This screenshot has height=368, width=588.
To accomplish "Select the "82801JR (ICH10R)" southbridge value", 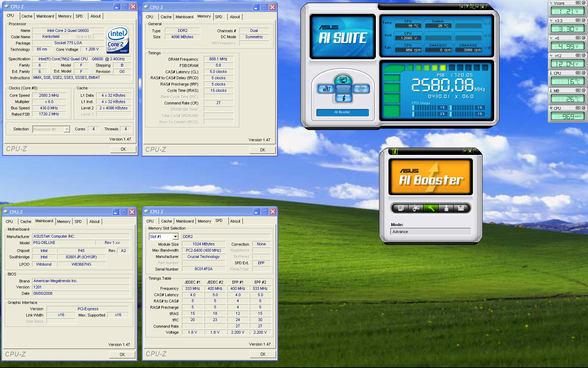I will 81,257.
